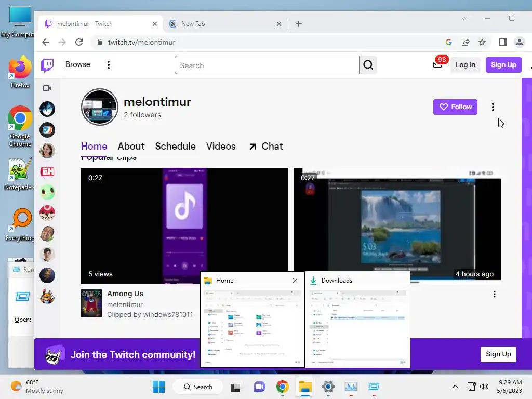Open Settings gear in taskbar
The image size is (532, 399).
tap(328, 387)
